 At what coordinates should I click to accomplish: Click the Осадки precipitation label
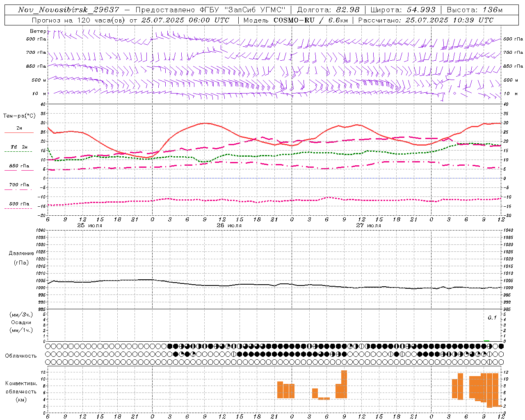[21, 322]
